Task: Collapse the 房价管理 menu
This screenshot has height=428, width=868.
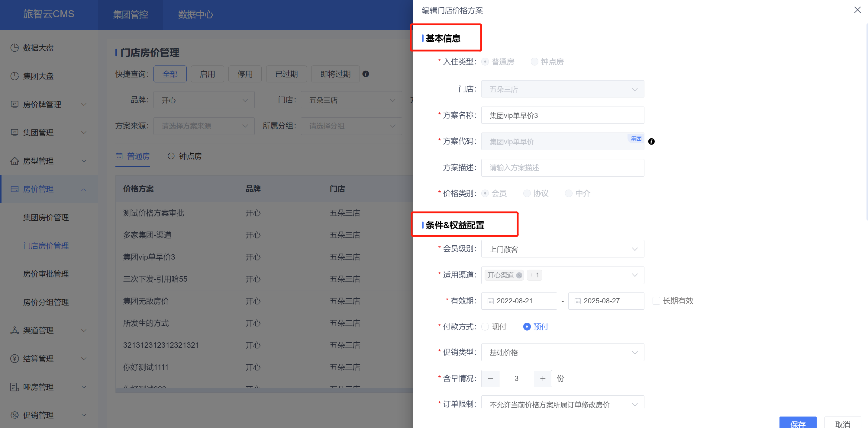Action: pyautogui.click(x=84, y=190)
